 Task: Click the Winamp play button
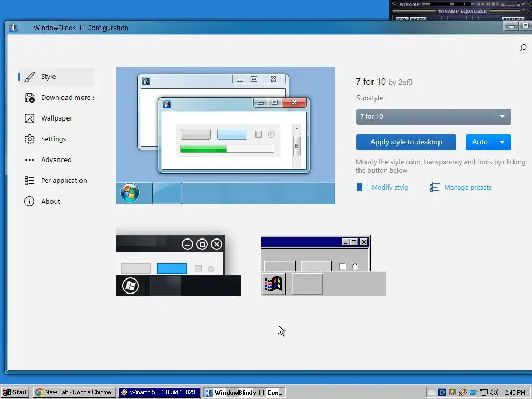[x=483, y=4]
